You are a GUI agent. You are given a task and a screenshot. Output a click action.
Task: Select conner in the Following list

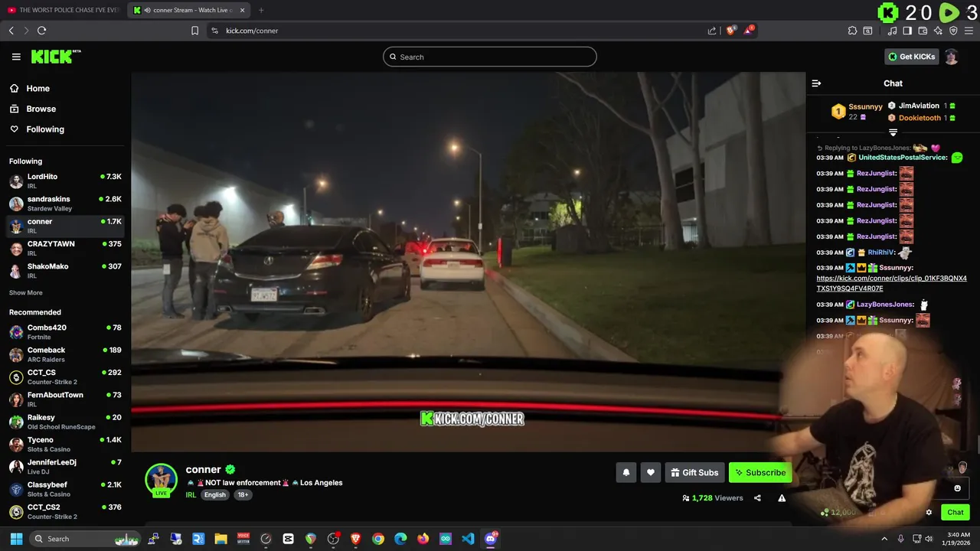65,226
